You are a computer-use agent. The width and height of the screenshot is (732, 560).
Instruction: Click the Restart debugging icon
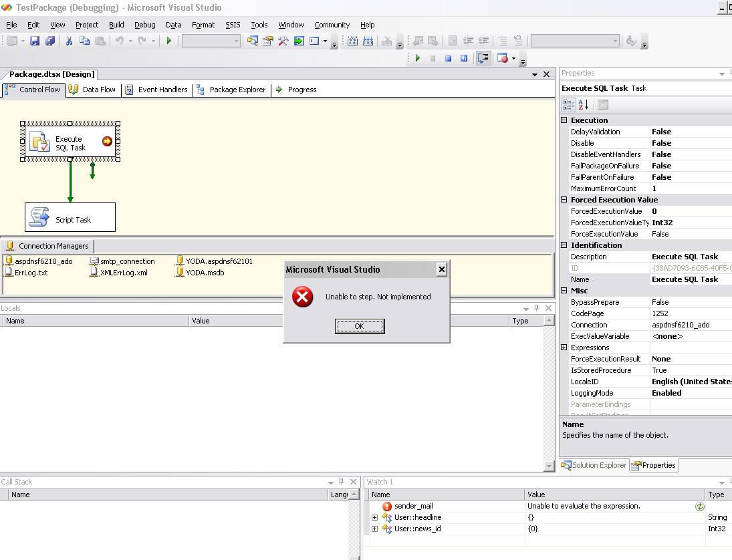464,59
